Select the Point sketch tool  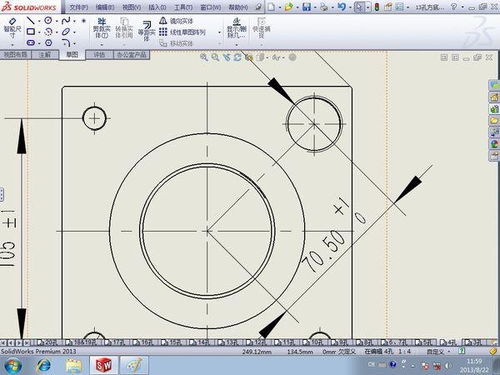[x=84, y=21]
